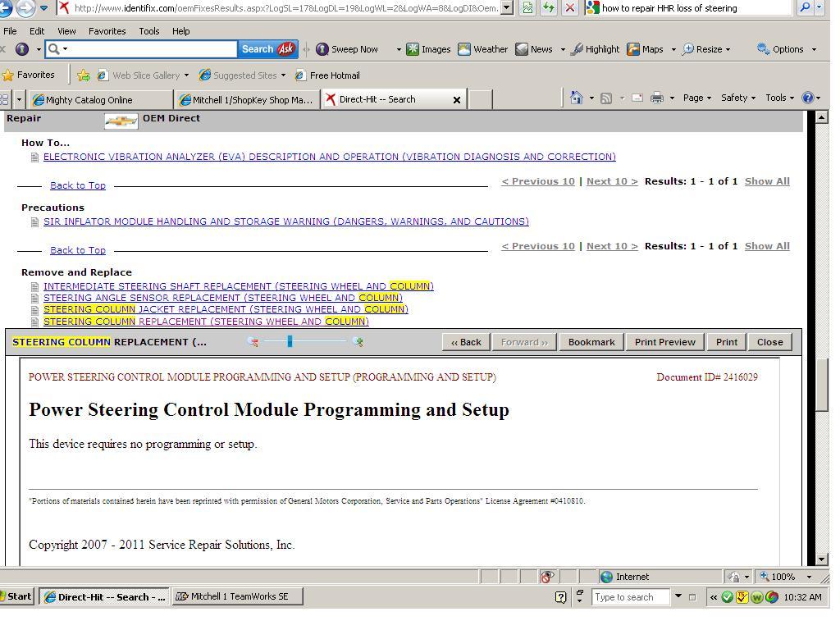Open the address bar URL history dropdown
840x630 pixels.
(x=507, y=7)
